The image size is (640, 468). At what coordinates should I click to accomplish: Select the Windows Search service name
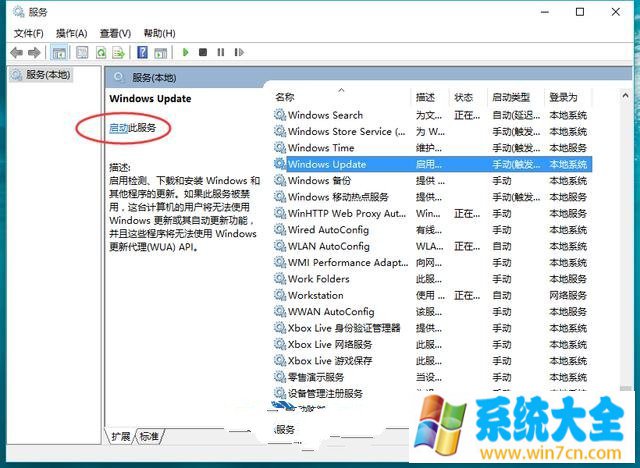[325, 115]
